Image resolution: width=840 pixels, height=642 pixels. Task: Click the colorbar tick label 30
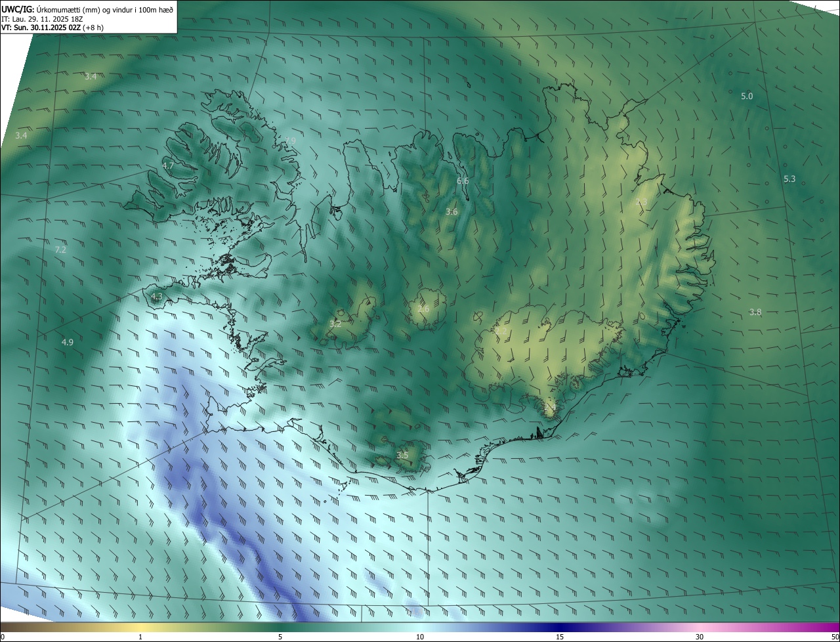[x=700, y=637]
